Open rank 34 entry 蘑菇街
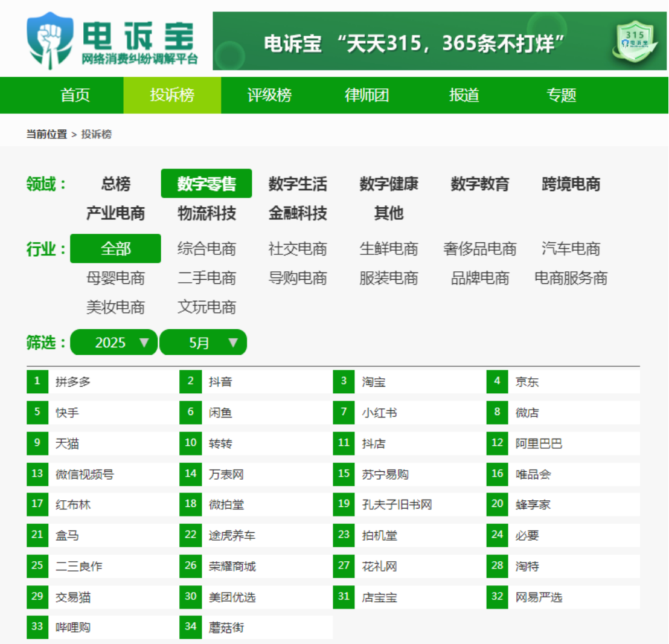 [256, 627]
